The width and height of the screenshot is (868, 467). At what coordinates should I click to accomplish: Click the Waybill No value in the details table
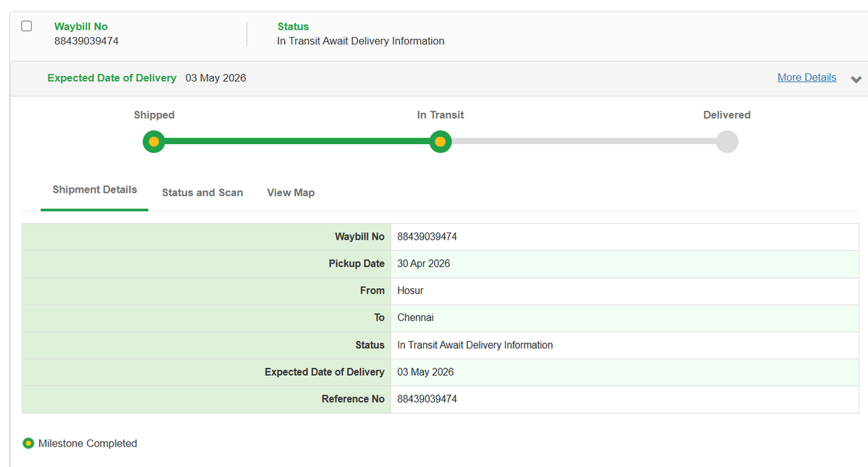tap(427, 237)
